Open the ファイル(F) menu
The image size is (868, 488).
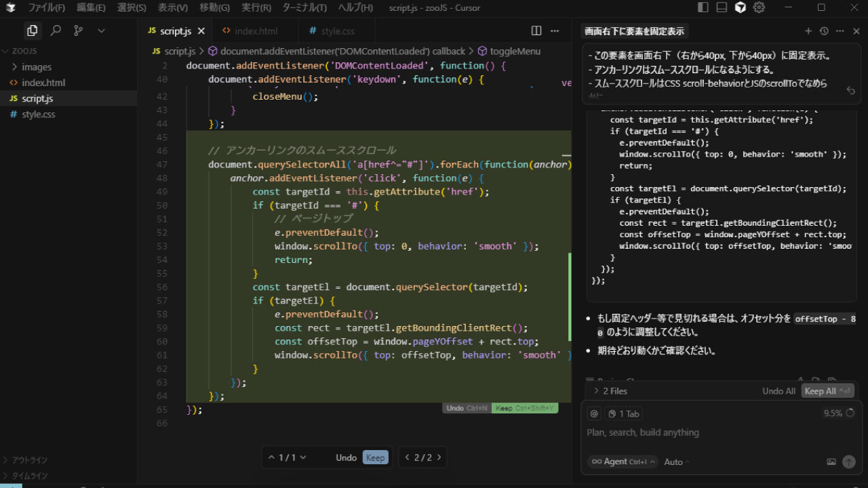click(46, 7)
